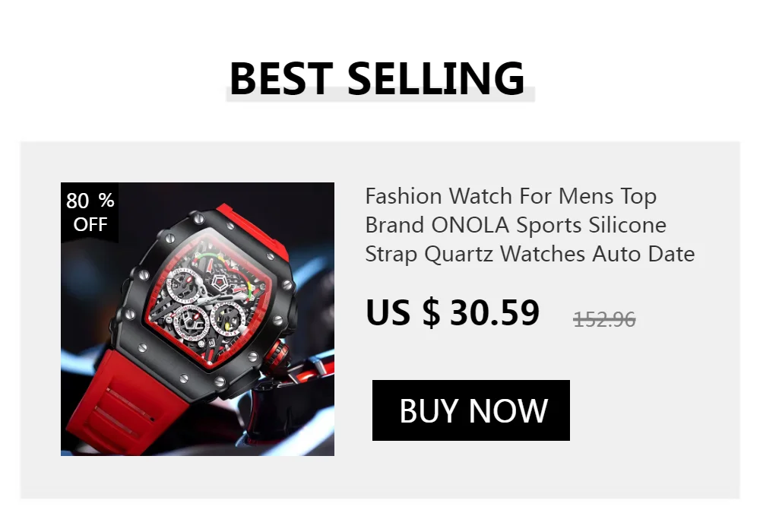This screenshot has height=532, width=760.
Task: Click the word BEST in the heading
Action: (280, 78)
